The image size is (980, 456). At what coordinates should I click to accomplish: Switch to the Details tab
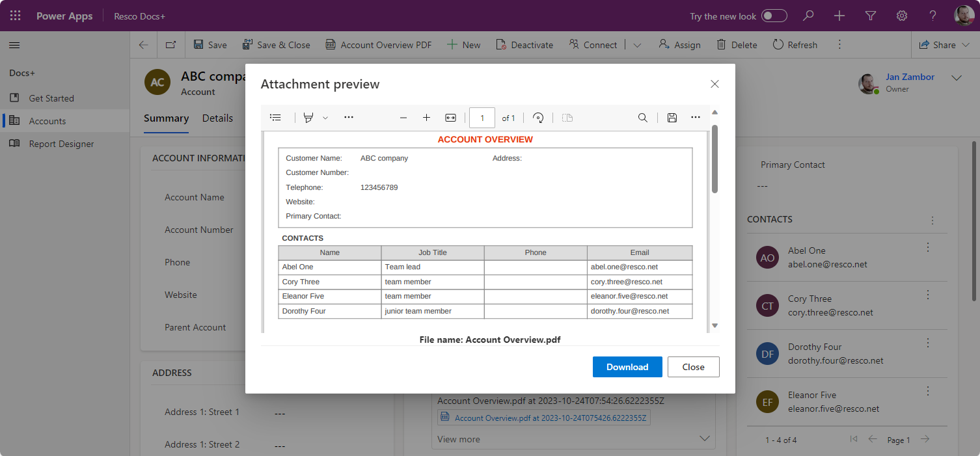(217, 118)
